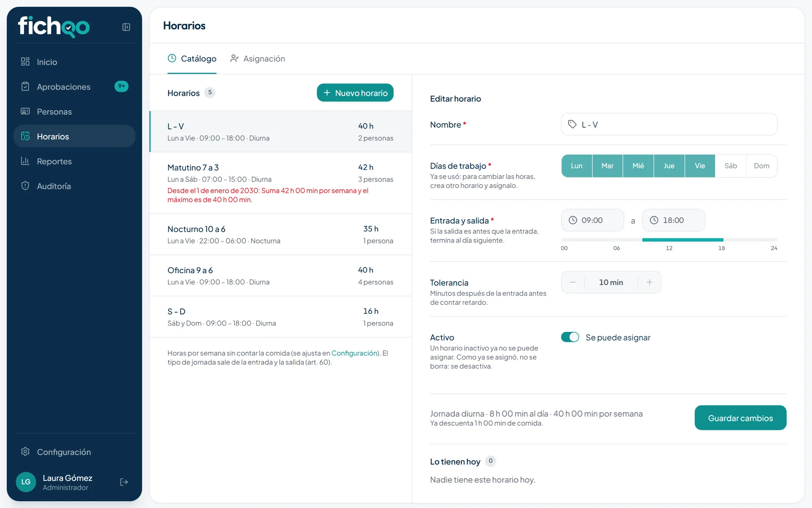Click the Configuración gear icon
Screen dimensions: 812x508
pyautogui.click(x=25, y=452)
